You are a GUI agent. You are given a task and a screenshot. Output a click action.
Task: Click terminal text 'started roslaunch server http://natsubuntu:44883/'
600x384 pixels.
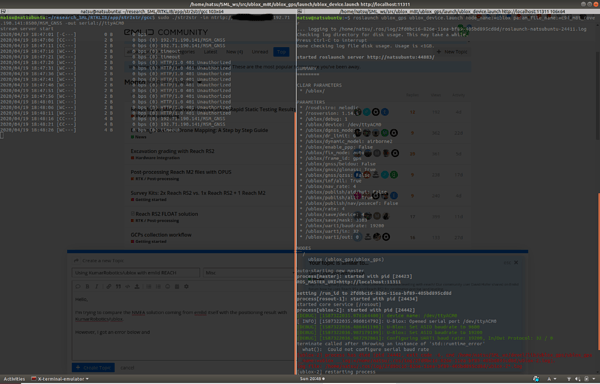(365, 57)
